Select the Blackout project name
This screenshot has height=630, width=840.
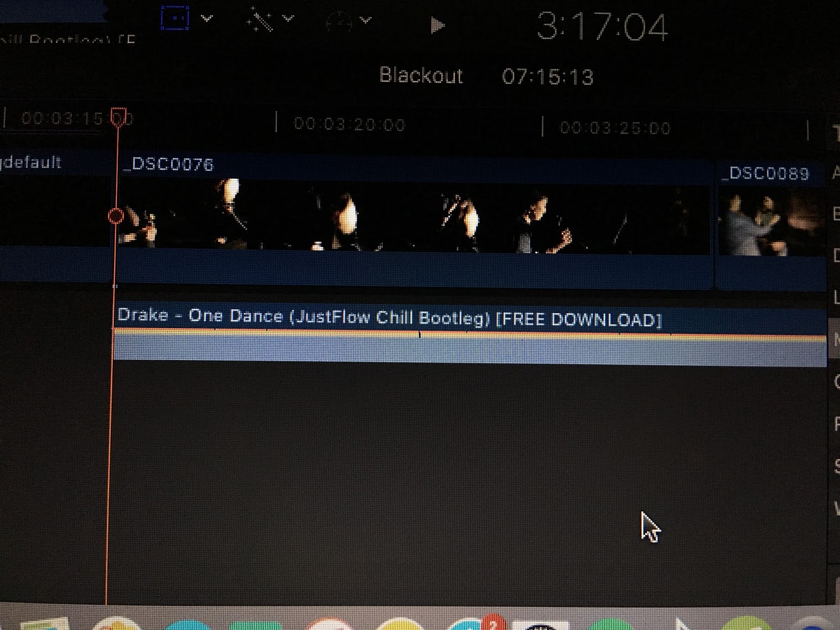click(421, 76)
